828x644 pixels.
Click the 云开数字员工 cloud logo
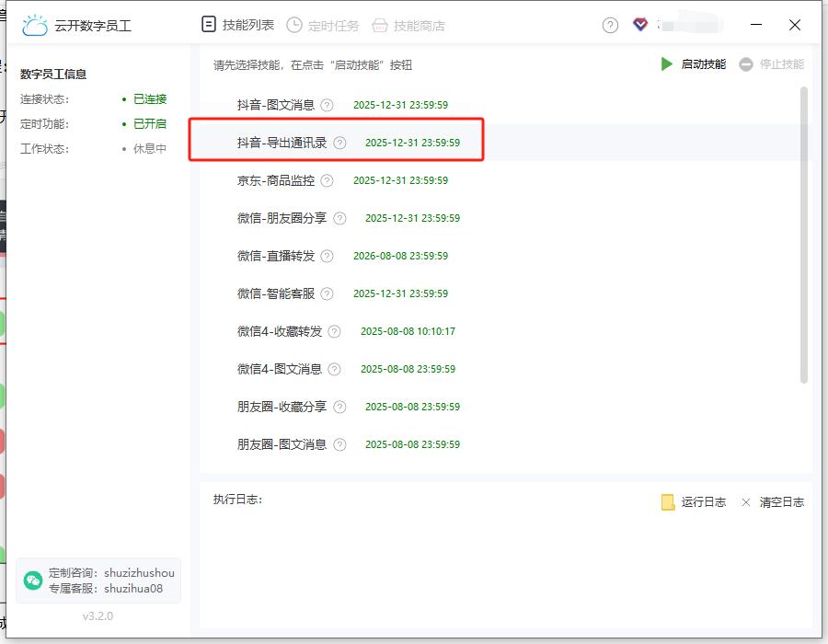35,26
